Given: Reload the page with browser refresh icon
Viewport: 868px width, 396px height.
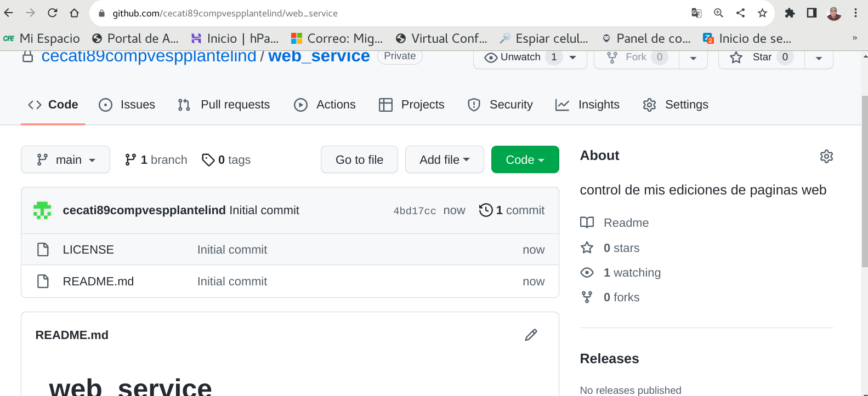Looking at the screenshot, I should click(53, 13).
